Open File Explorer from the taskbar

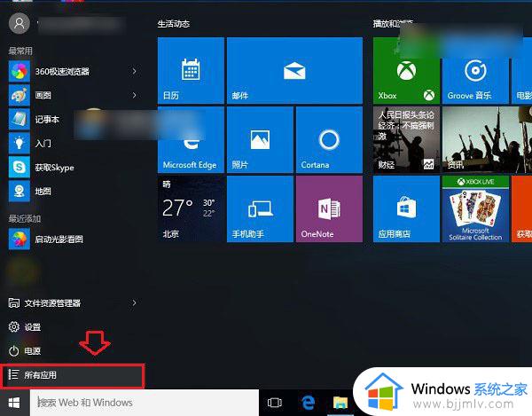tap(340, 403)
